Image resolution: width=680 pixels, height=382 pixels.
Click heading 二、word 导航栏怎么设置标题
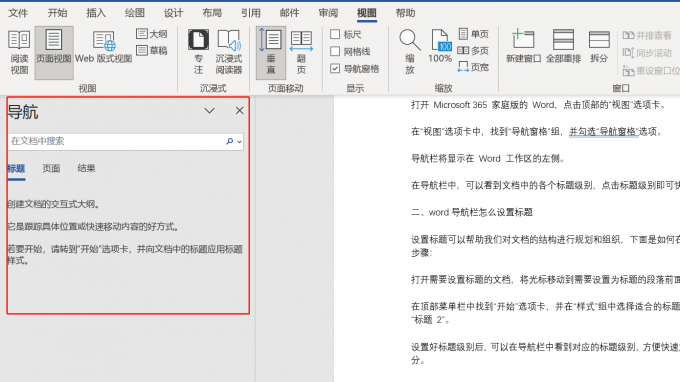point(472,212)
